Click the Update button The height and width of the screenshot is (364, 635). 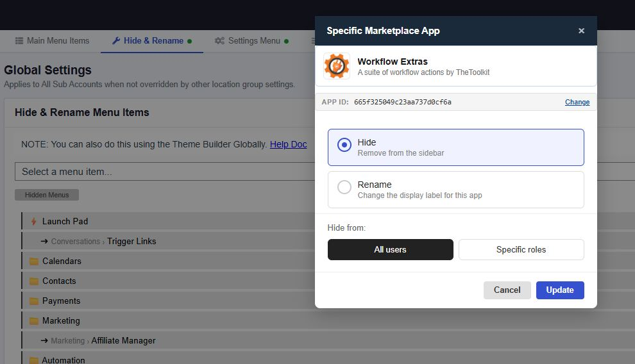(x=560, y=290)
